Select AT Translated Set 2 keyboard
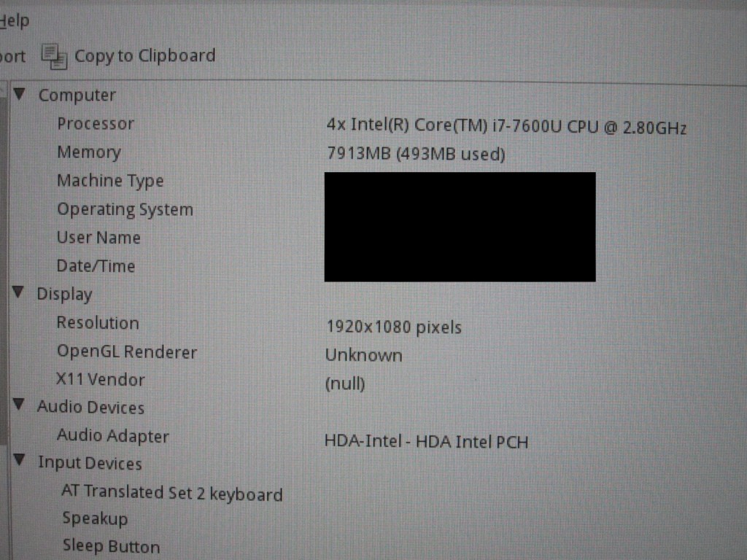This screenshot has width=747, height=560. coord(172,494)
